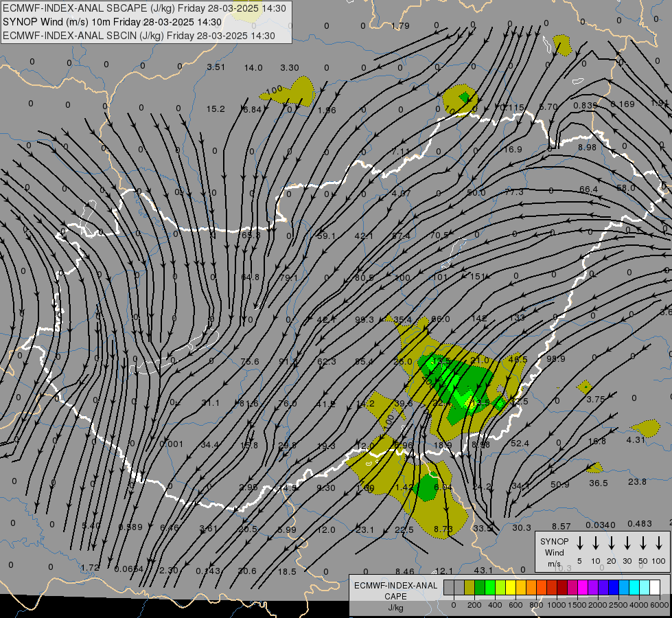Viewport: 672px width, 618px height.
Task: Click the 600 tick label on CAPE scale
Action: pyautogui.click(x=515, y=605)
